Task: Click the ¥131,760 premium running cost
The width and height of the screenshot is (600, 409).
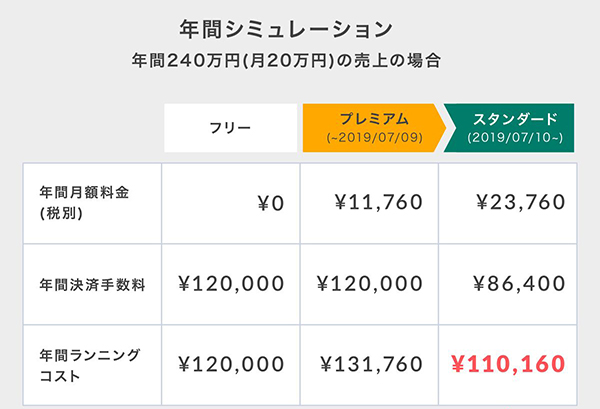Action: [371, 364]
